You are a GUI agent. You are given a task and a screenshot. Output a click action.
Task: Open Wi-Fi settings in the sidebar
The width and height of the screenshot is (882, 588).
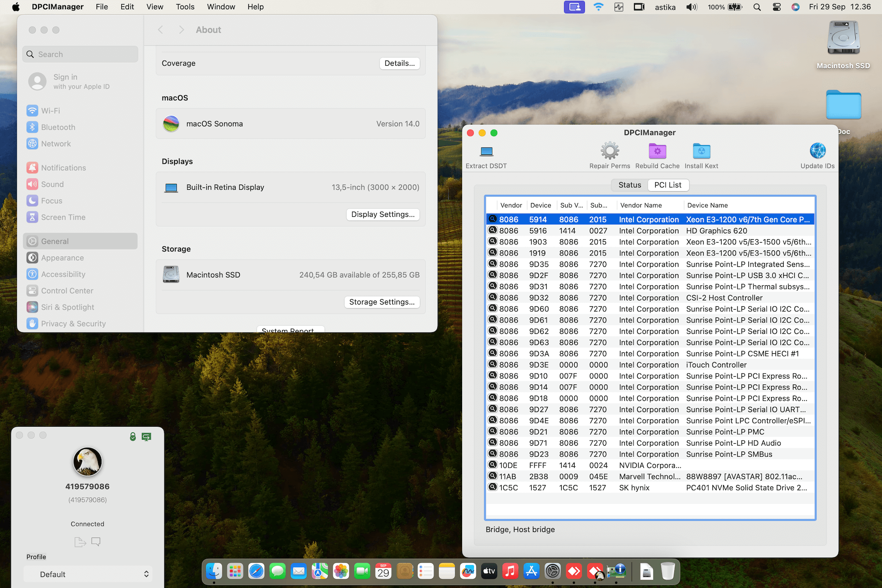point(80,111)
